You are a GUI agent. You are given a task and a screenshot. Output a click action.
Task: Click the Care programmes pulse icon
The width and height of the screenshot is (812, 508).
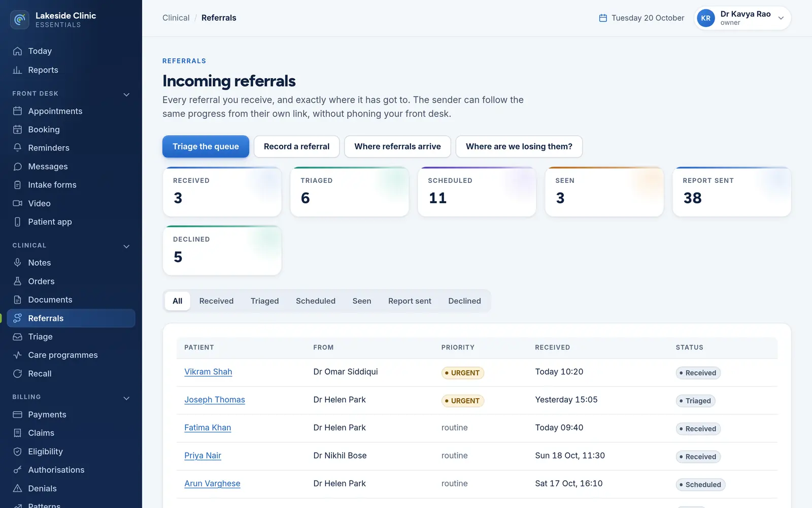coord(17,355)
